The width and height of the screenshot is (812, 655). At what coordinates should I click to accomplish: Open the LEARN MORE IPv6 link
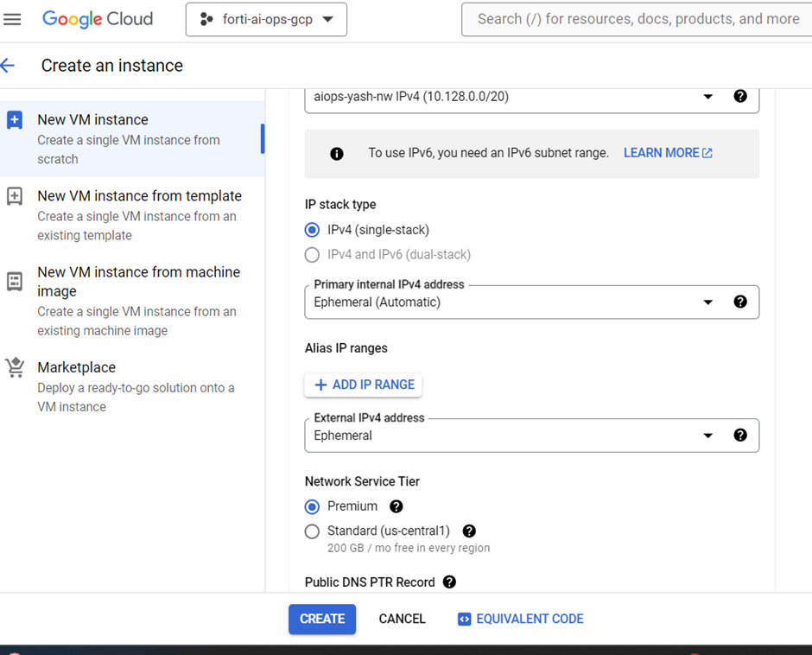point(660,153)
